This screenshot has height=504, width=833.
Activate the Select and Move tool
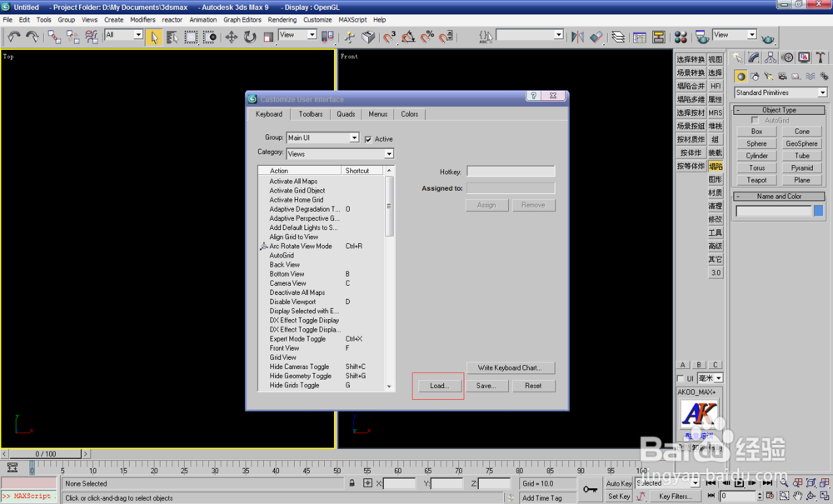pyautogui.click(x=231, y=37)
